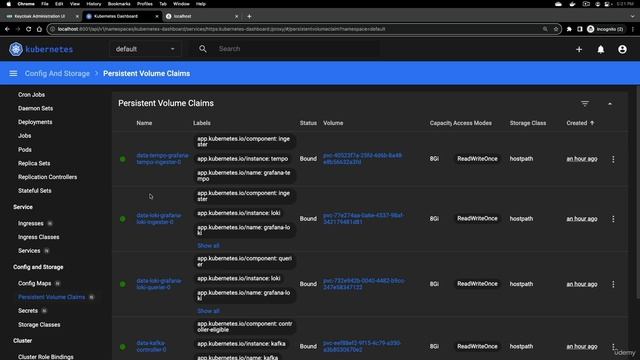Open the default namespace dropdown
Image resolution: width=640 pixels, height=360 pixels.
pyautogui.click(x=145, y=49)
